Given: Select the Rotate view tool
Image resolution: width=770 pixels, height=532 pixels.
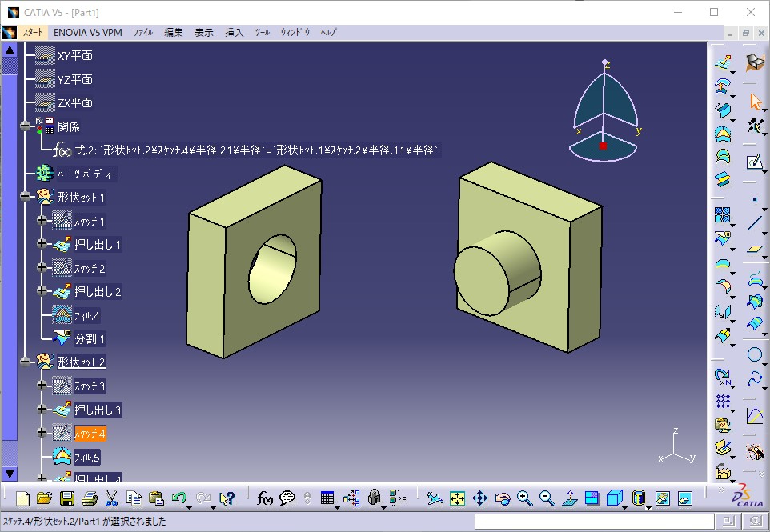Looking at the screenshot, I should (503, 498).
